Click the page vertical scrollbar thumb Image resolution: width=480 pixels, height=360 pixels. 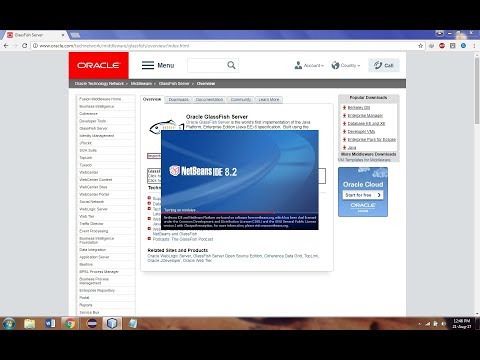point(477,90)
